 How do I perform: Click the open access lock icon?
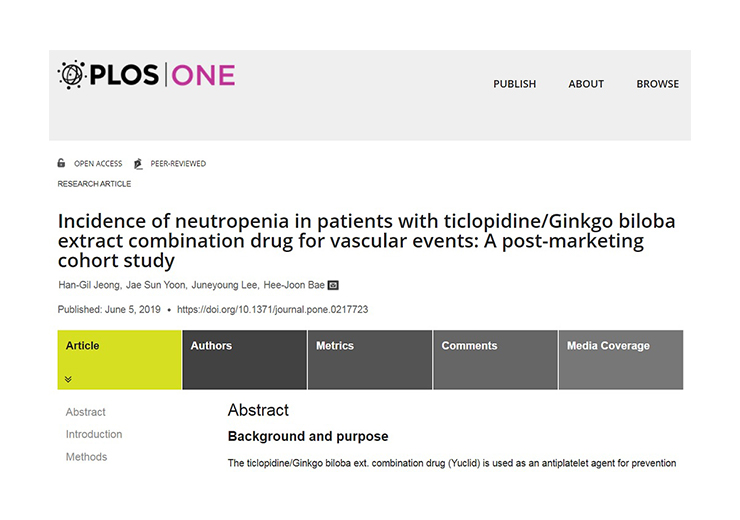(62, 163)
